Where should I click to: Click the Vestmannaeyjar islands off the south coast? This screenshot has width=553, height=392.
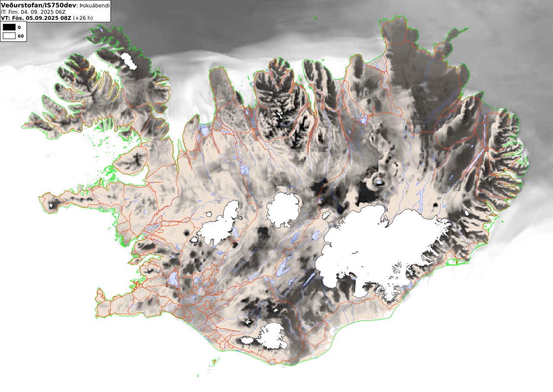(213, 362)
